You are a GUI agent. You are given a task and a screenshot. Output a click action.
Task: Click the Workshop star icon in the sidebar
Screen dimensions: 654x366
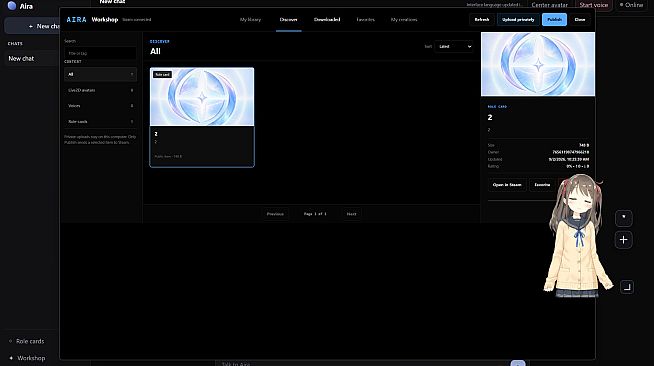(x=11, y=358)
